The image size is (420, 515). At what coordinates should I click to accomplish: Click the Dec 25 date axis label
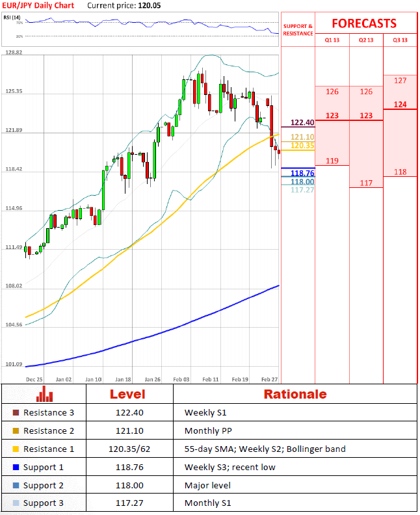point(34,379)
